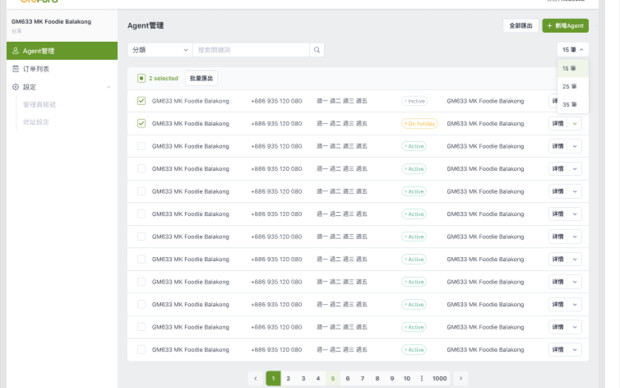Open the 分類 category dropdown
Image resolution: width=620 pixels, height=388 pixels.
160,50
